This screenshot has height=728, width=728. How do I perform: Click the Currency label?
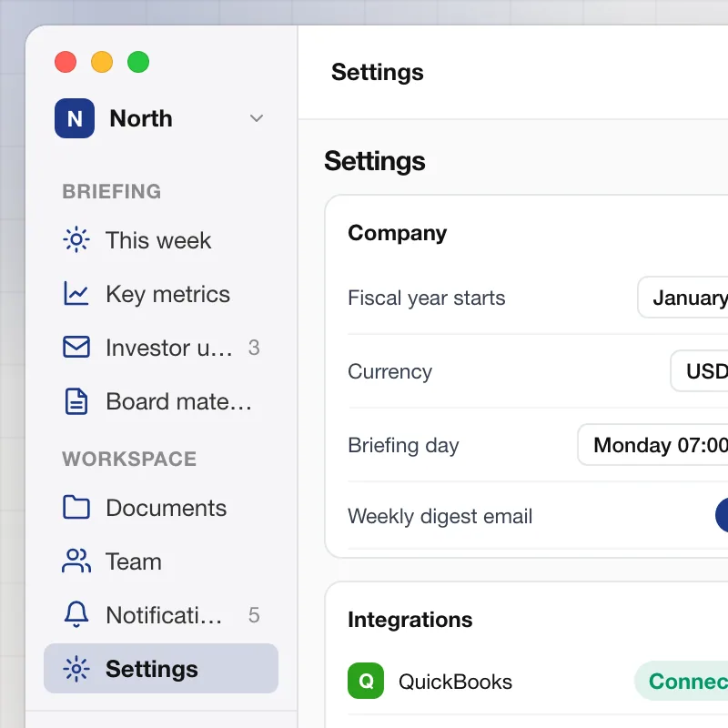390,371
